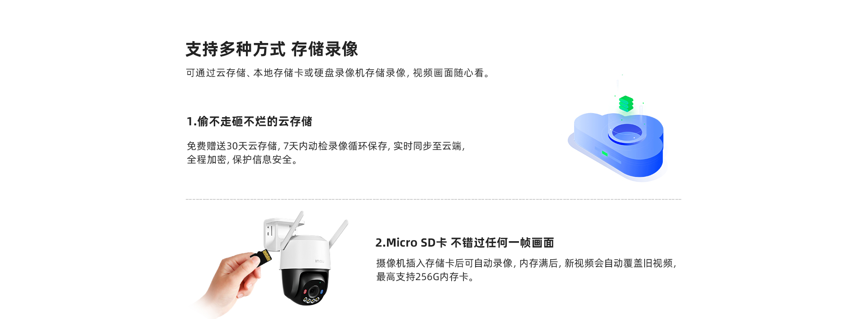868x319 pixels.
Task: Click the green stacked data icon above cloud
Action: click(626, 104)
